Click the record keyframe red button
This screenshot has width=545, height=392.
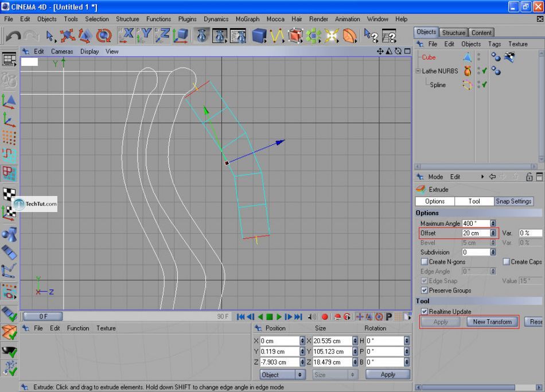click(x=325, y=317)
